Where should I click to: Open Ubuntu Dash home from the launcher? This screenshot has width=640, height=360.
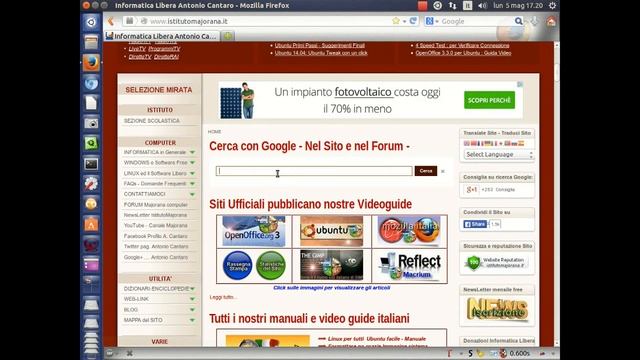[91, 22]
